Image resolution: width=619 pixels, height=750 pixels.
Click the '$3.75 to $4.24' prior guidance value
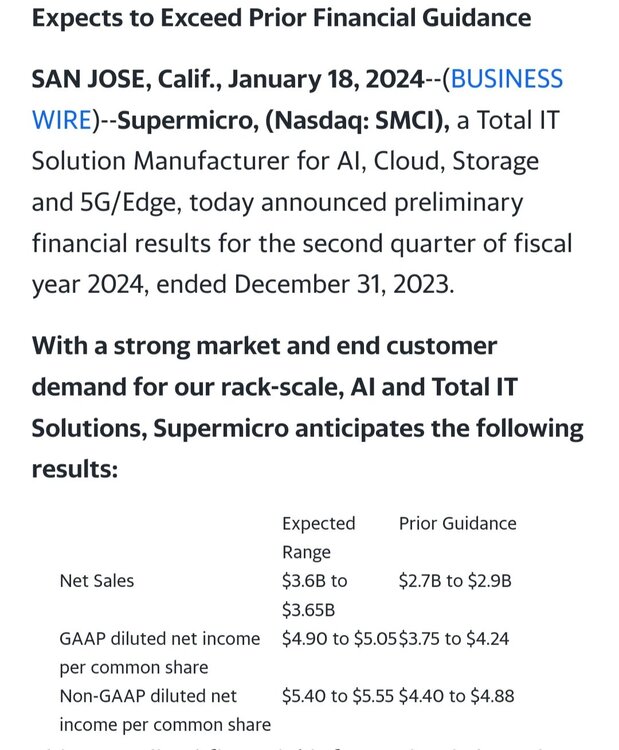tap(454, 638)
